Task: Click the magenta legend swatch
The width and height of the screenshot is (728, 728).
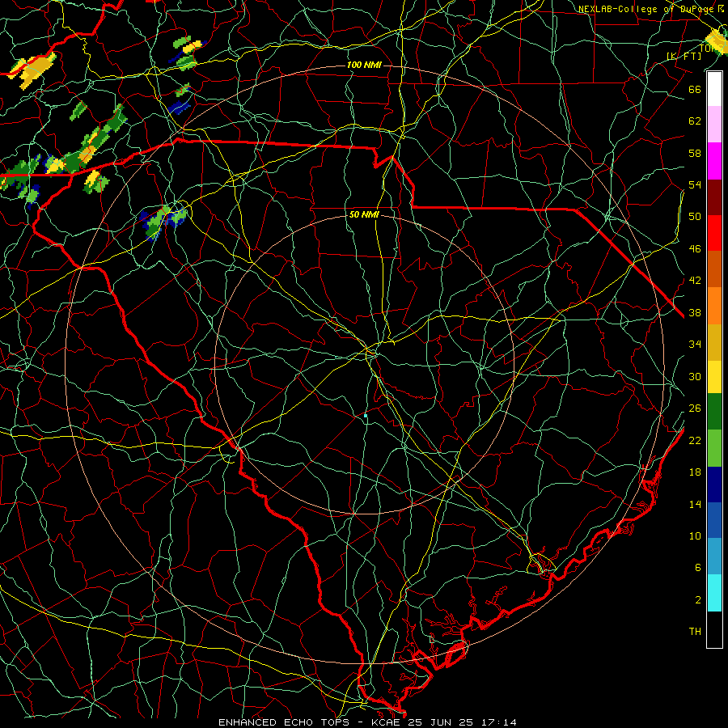Action: point(714,161)
